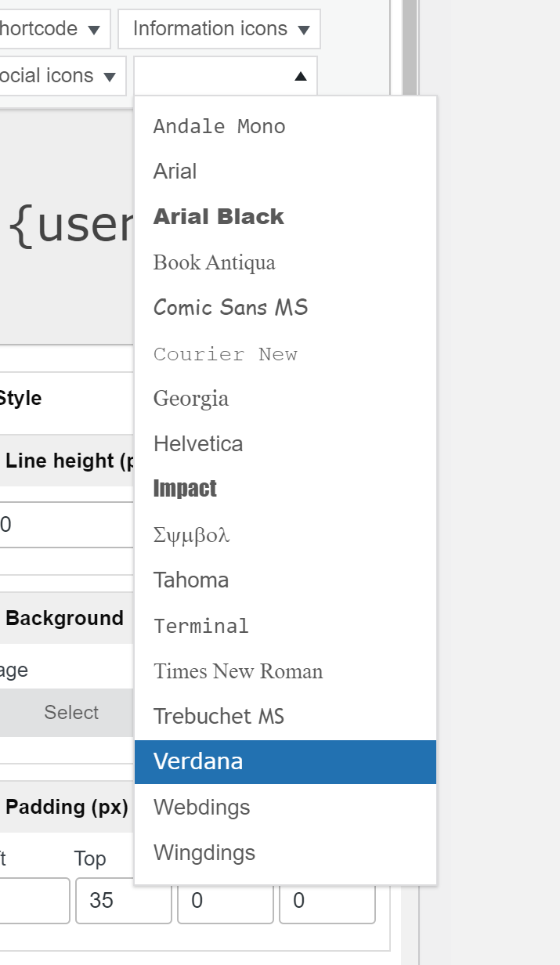Open the Information icons dropdown
This screenshot has width=560, height=965.
219,29
